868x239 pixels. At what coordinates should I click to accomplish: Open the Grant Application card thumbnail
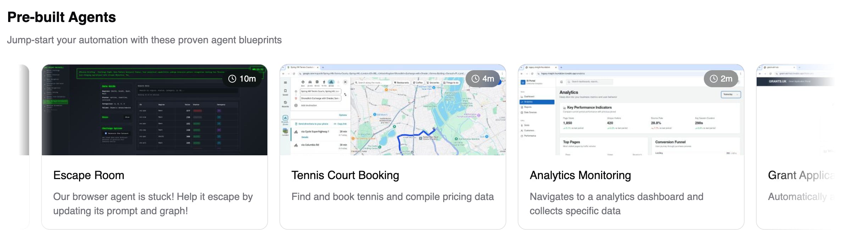795,110
